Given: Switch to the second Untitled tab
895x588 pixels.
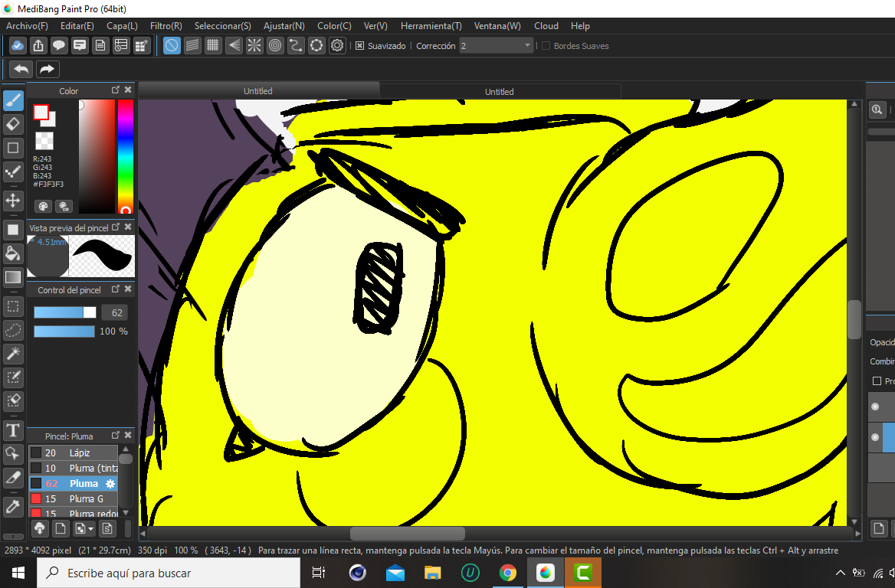Looking at the screenshot, I should coord(500,91).
